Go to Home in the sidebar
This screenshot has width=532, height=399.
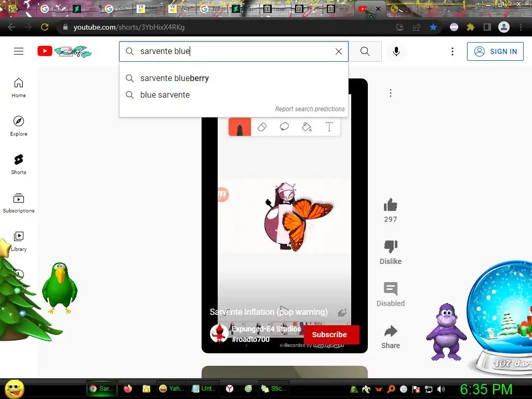tap(19, 88)
